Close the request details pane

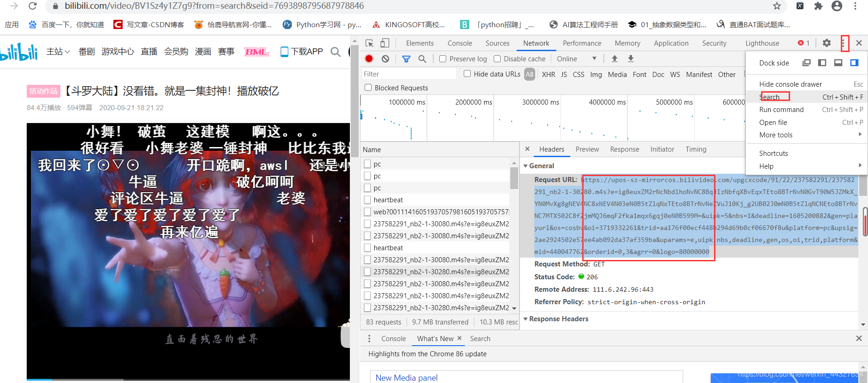pyautogui.click(x=527, y=149)
